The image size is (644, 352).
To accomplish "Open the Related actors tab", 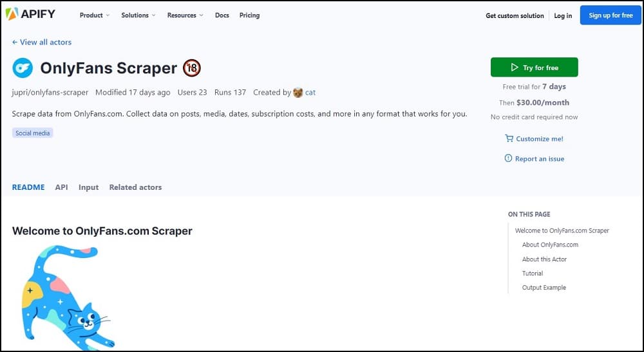I will [x=135, y=187].
